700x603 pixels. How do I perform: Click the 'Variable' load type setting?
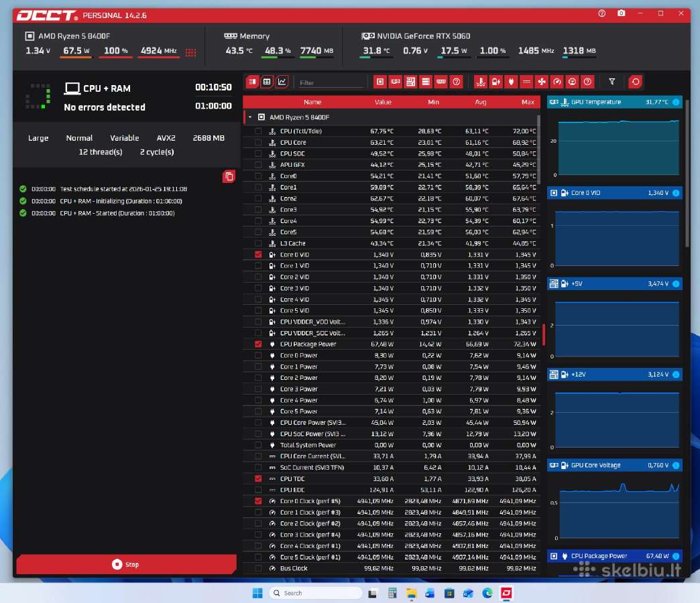coord(125,138)
